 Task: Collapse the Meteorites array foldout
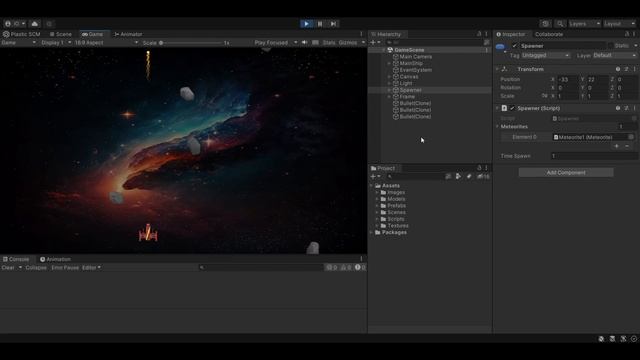coord(498,127)
